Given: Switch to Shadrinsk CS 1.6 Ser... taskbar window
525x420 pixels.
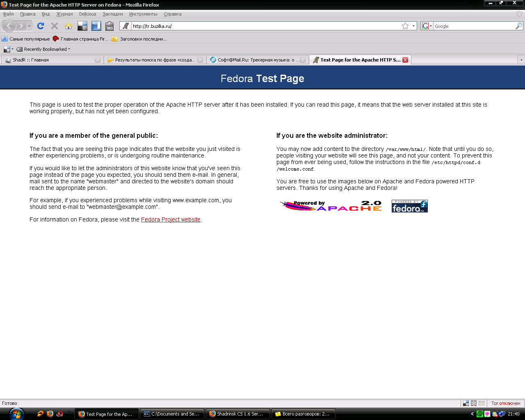Looking at the screenshot, I should [237, 414].
